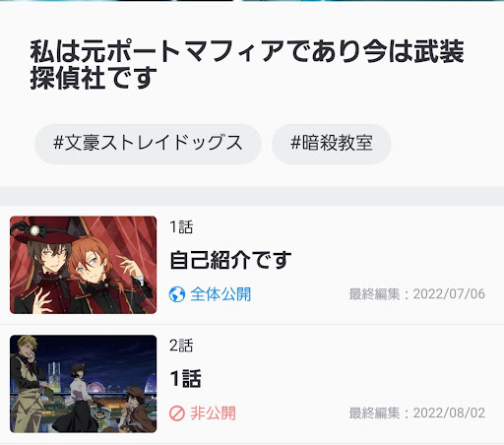
Task: Open the #文豪ストレイドッグス tag
Action: click(148, 144)
